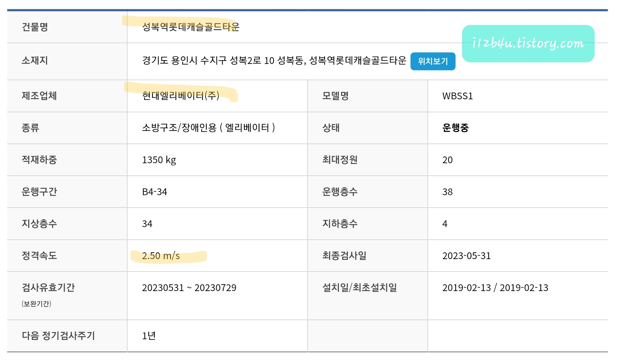Click the 모델명 label
The width and height of the screenshot is (619, 364).
335,96
